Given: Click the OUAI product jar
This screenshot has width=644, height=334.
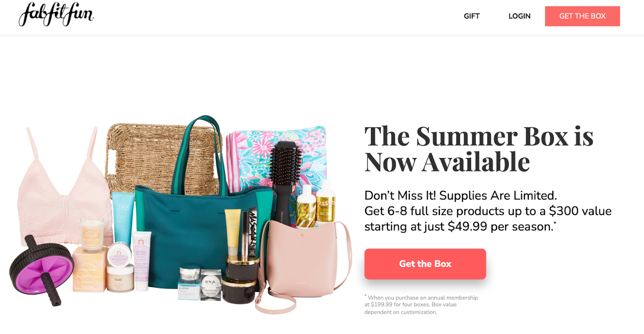Looking at the screenshot, I should [120, 278].
